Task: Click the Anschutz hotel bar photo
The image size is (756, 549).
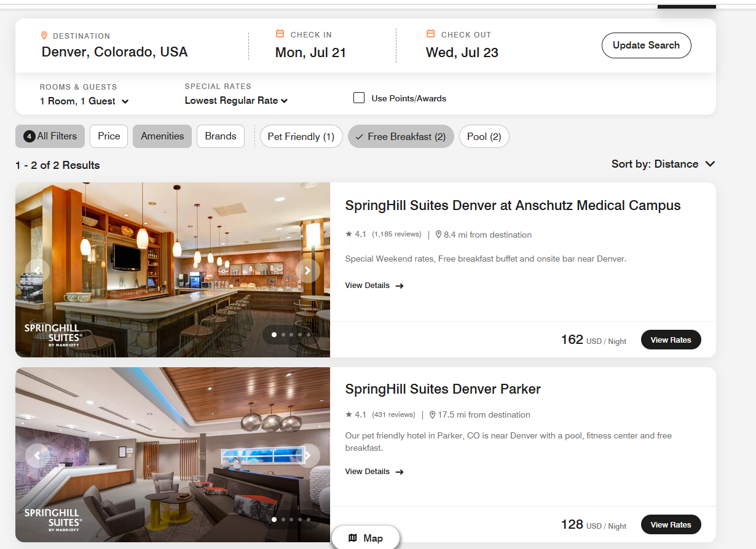Action: point(173,270)
